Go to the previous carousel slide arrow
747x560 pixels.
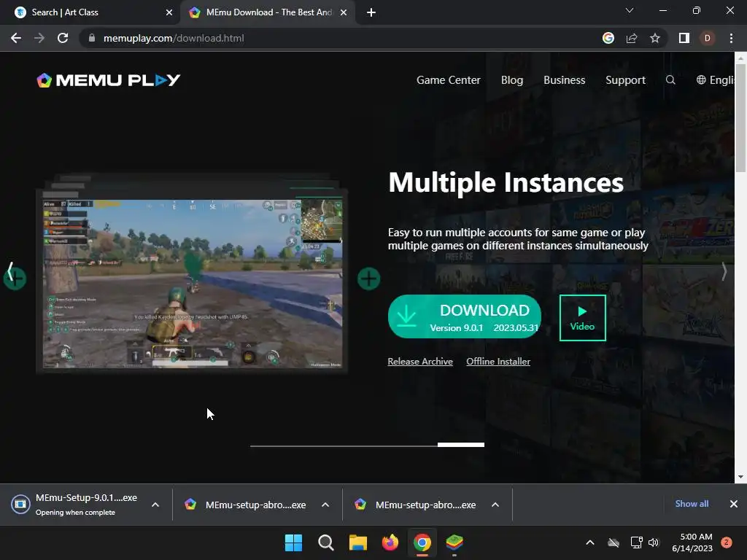tap(10, 271)
